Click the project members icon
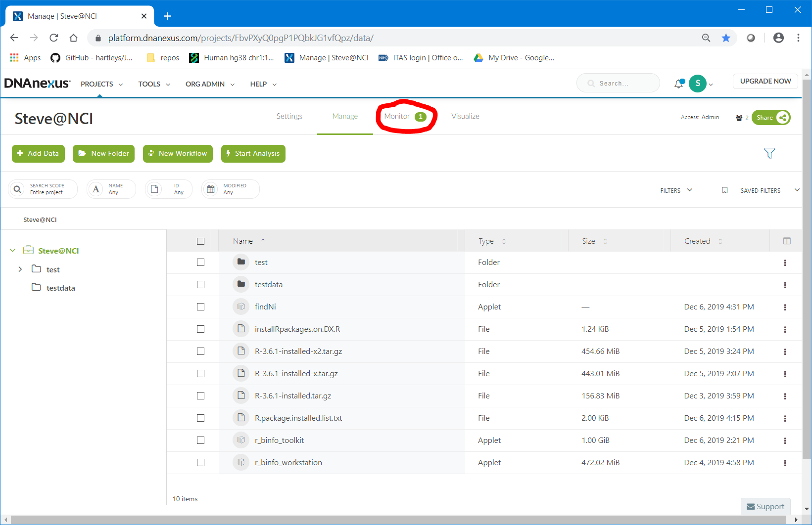 739,118
